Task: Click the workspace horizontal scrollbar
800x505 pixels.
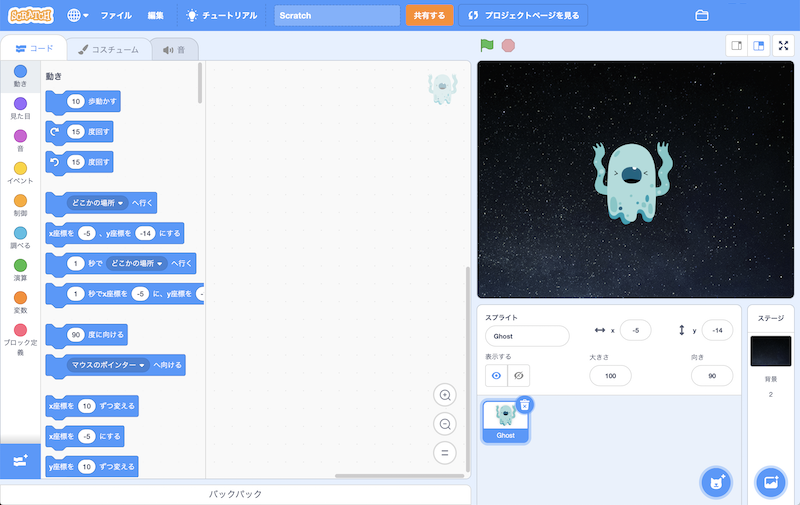Action: [x=399, y=476]
